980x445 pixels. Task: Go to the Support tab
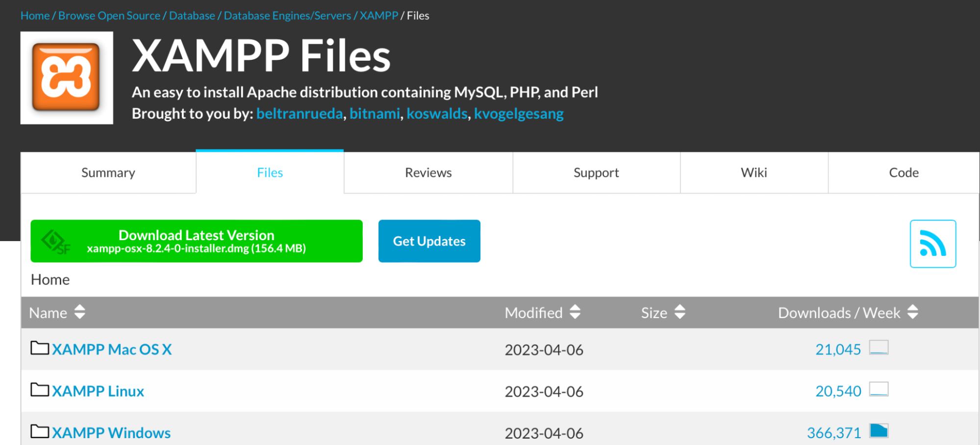coord(596,173)
